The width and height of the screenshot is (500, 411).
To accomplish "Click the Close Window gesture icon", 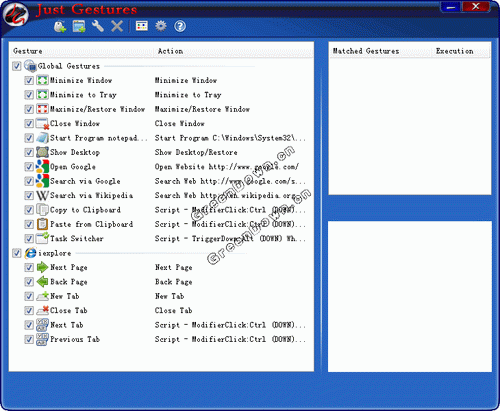I will coord(42,124).
